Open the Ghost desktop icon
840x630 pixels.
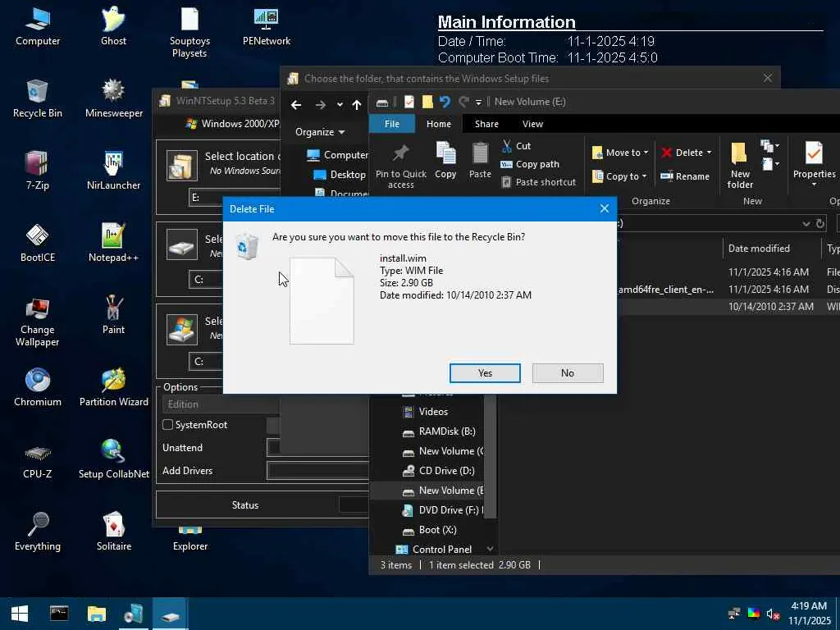point(113,26)
